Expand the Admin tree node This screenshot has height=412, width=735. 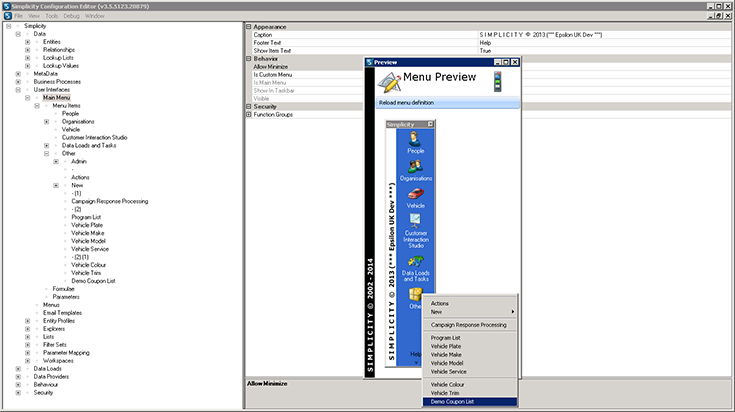(x=56, y=161)
